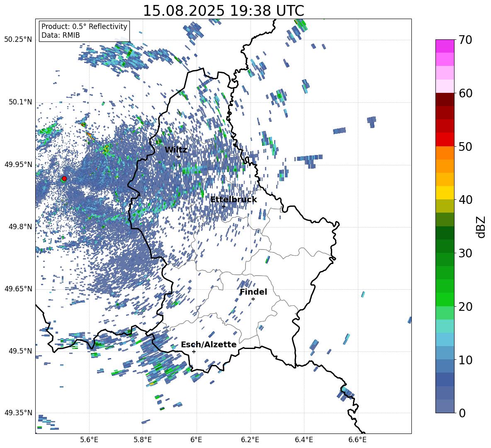This screenshot has width=491, height=448.
Task: Click the Esch/Alzette cross marker
Action: click(194, 351)
